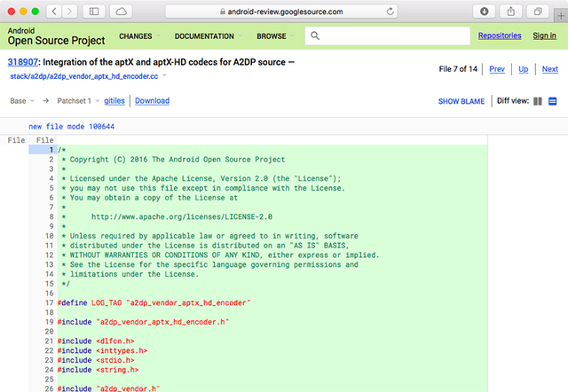568x392 pixels.
Task: Open stack/a2dp/a2dp_vendor_aptx_hd_encoder.cc file path
Action: (x=84, y=76)
